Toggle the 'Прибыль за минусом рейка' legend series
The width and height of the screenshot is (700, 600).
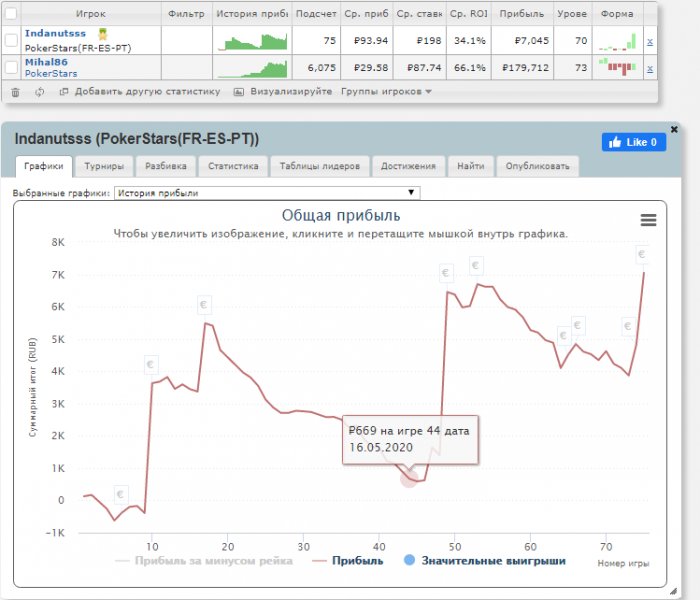tap(204, 561)
